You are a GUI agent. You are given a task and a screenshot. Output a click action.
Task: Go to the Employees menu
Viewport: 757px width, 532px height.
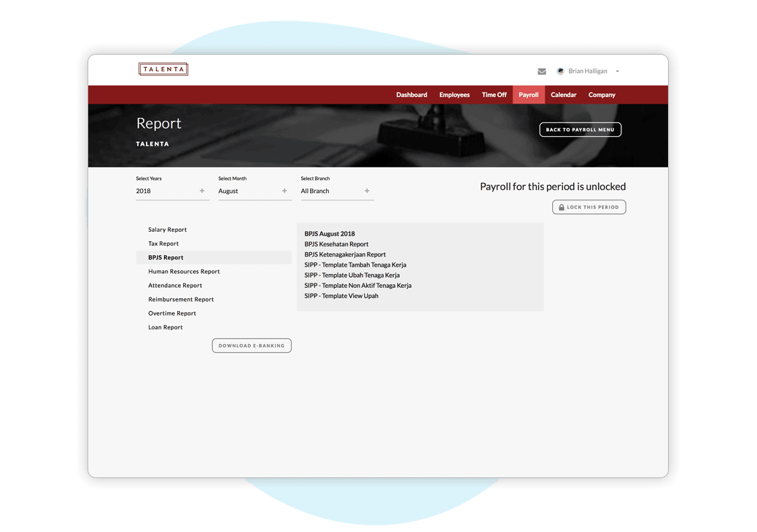click(454, 95)
